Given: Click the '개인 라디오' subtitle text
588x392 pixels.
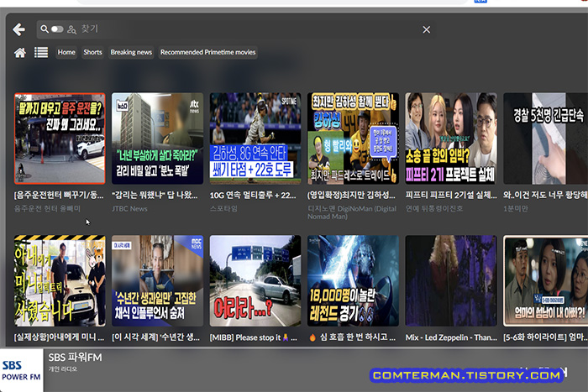Looking at the screenshot, I should [63, 369].
